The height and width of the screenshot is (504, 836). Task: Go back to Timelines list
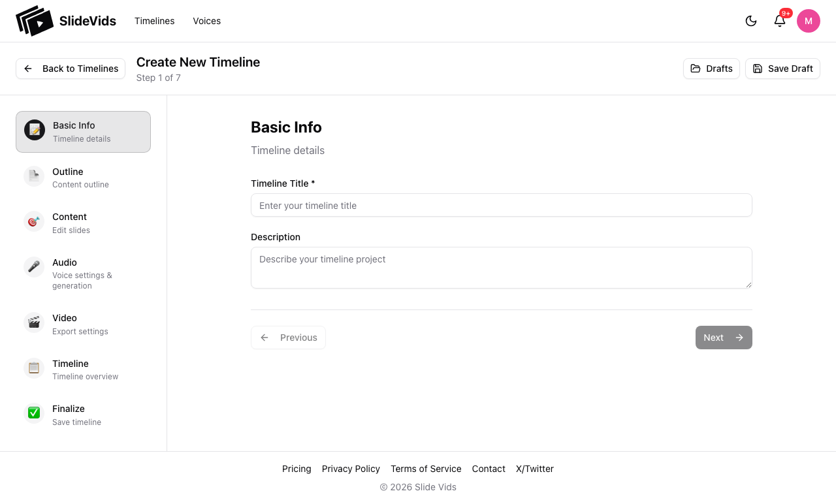(x=71, y=69)
